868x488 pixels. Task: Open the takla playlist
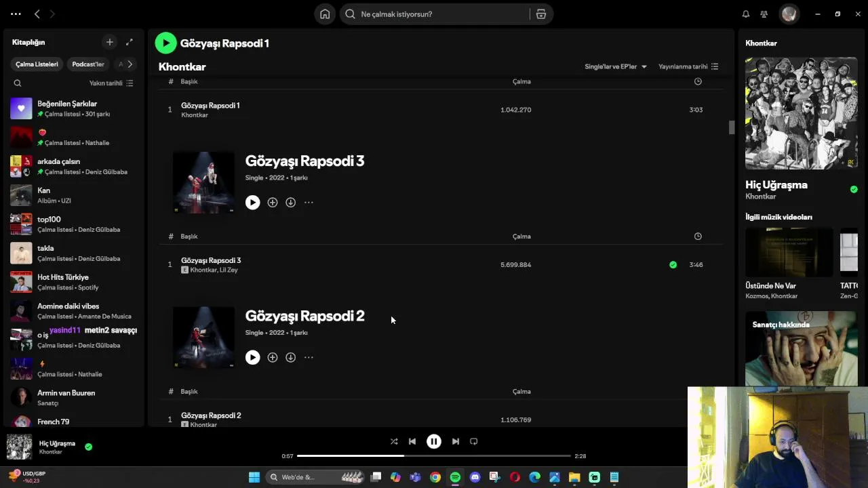[75, 253]
